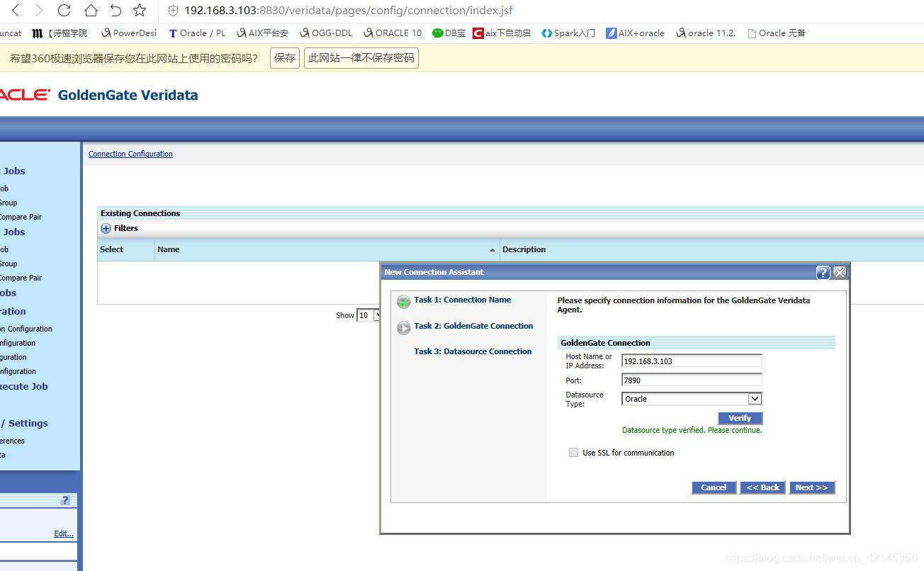Open help icon in New Connection Assistant
The image size is (924, 571).
pos(823,272)
